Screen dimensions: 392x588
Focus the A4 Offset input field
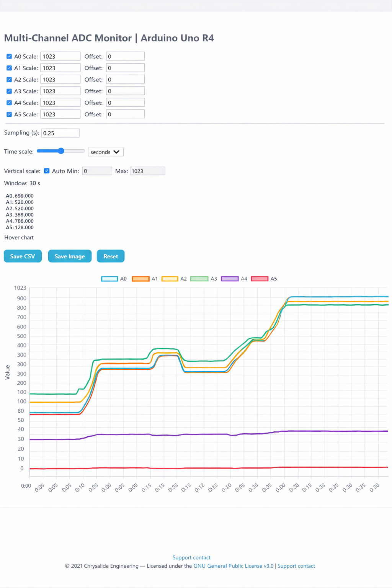125,103
